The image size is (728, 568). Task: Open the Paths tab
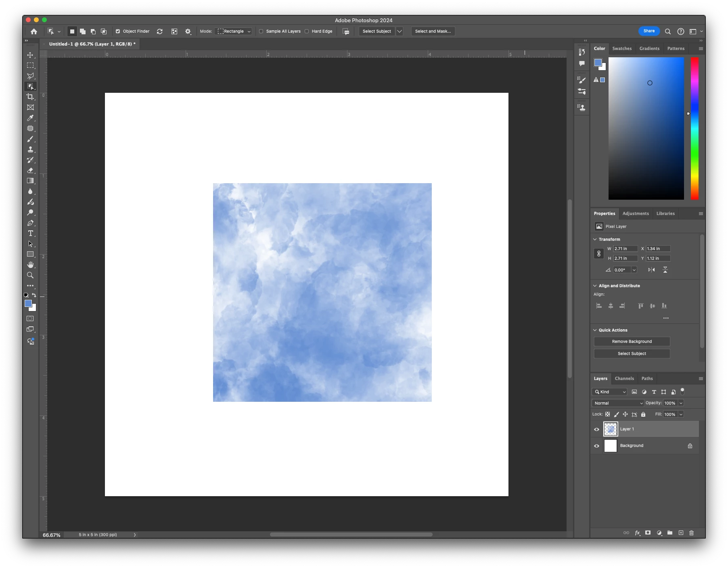coord(647,378)
